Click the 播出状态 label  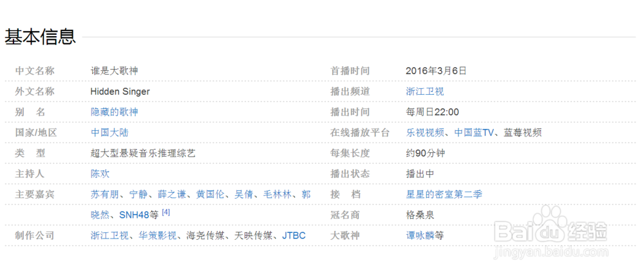tap(350, 173)
